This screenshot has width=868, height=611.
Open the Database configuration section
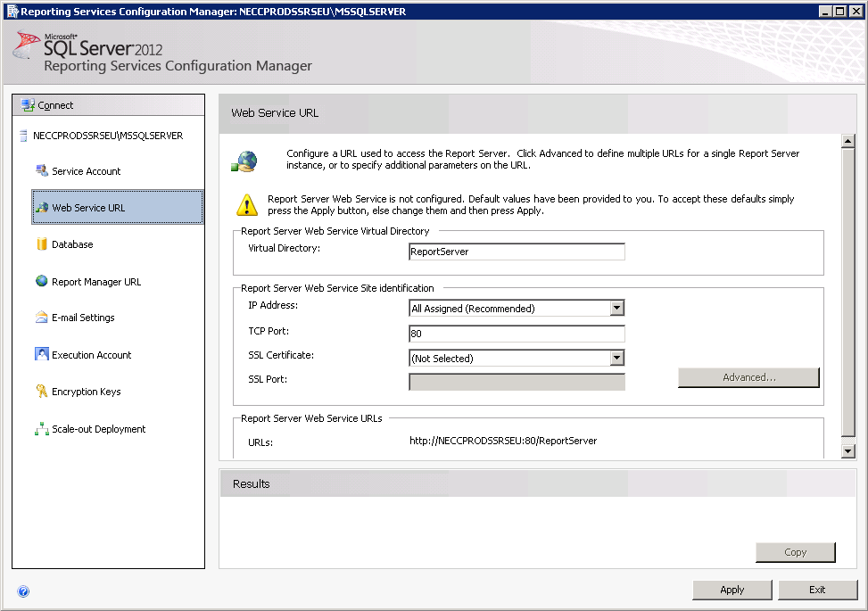[73, 244]
